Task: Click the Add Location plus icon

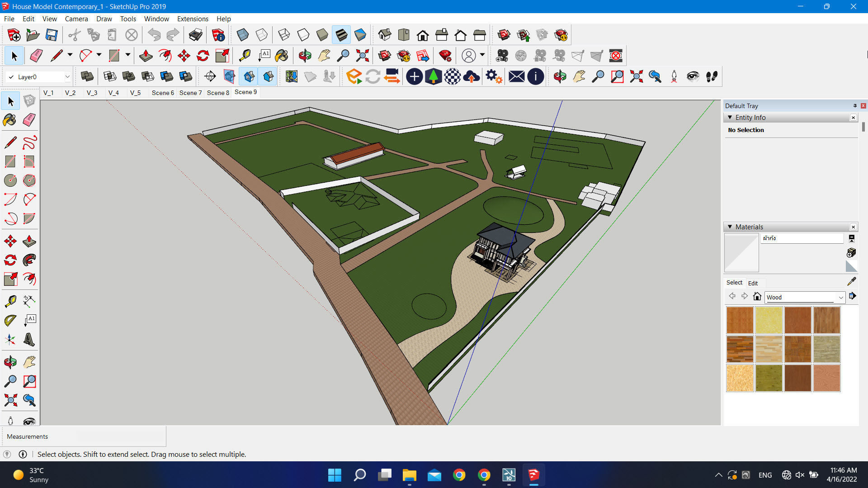Action: tap(414, 76)
